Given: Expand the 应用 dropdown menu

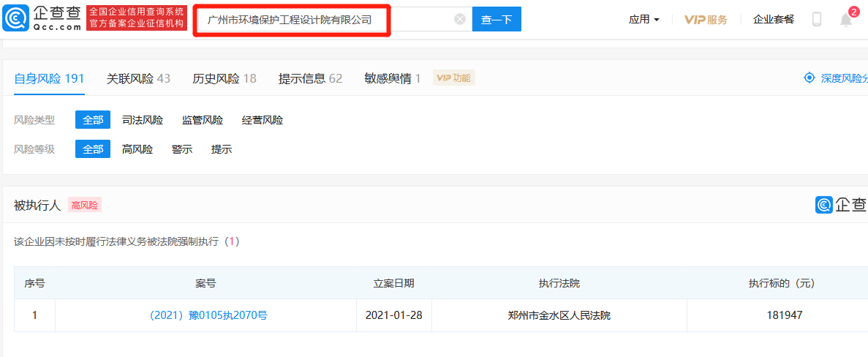Looking at the screenshot, I should point(644,19).
